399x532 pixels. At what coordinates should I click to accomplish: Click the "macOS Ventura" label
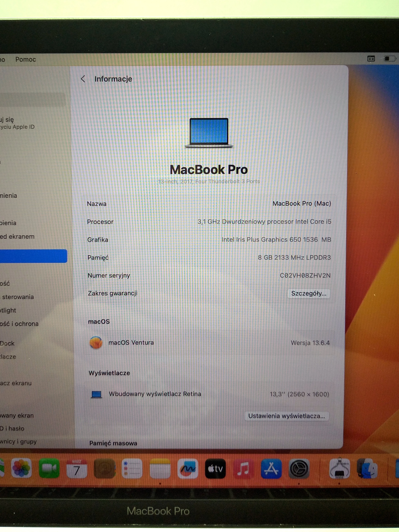(131, 342)
